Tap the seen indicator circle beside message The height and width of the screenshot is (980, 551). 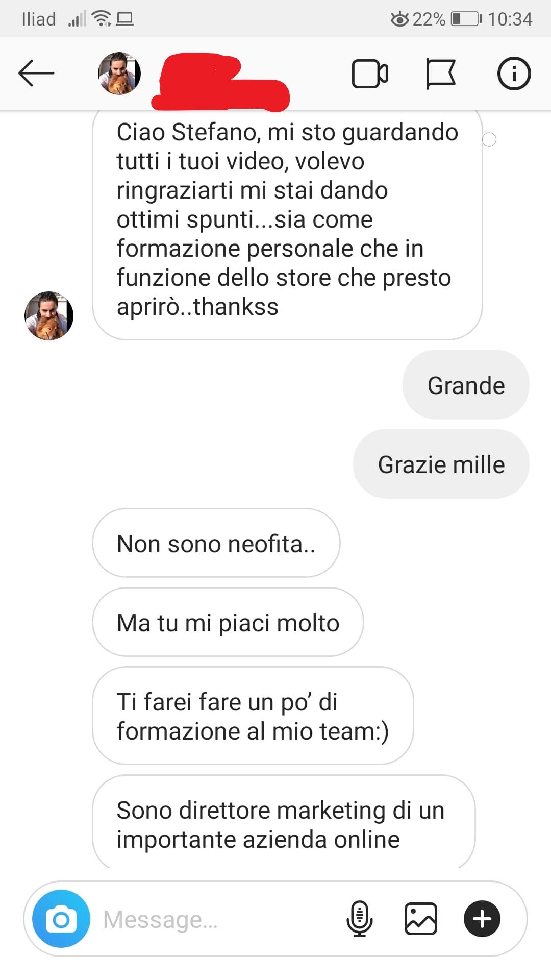click(x=489, y=139)
